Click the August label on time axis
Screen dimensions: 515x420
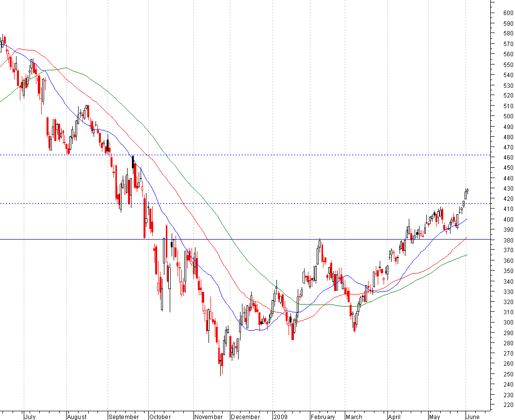coord(77,417)
